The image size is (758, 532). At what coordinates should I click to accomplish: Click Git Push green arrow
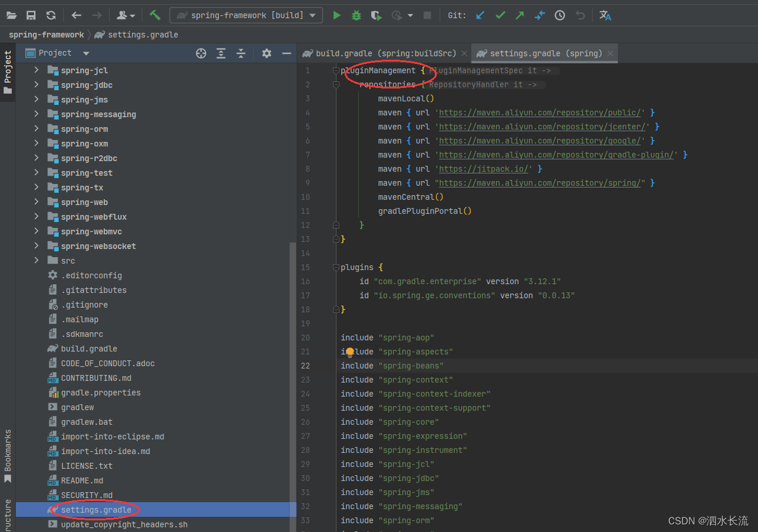tap(520, 15)
